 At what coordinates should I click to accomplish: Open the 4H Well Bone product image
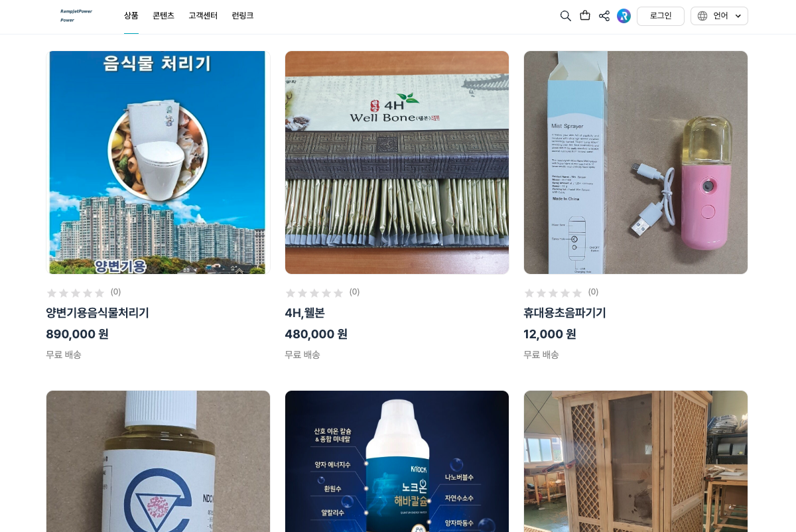(397, 163)
